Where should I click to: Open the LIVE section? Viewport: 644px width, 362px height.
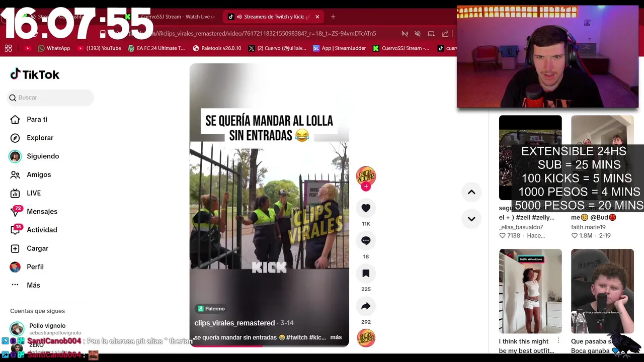(x=26, y=193)
